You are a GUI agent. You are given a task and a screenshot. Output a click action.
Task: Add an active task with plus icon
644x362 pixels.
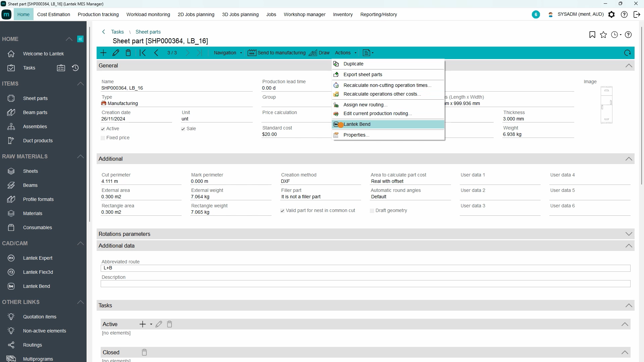(x=143, y=324)
